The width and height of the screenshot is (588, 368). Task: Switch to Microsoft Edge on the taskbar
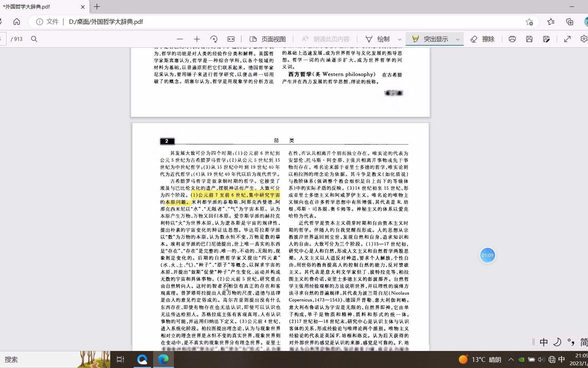pos(163,359)
